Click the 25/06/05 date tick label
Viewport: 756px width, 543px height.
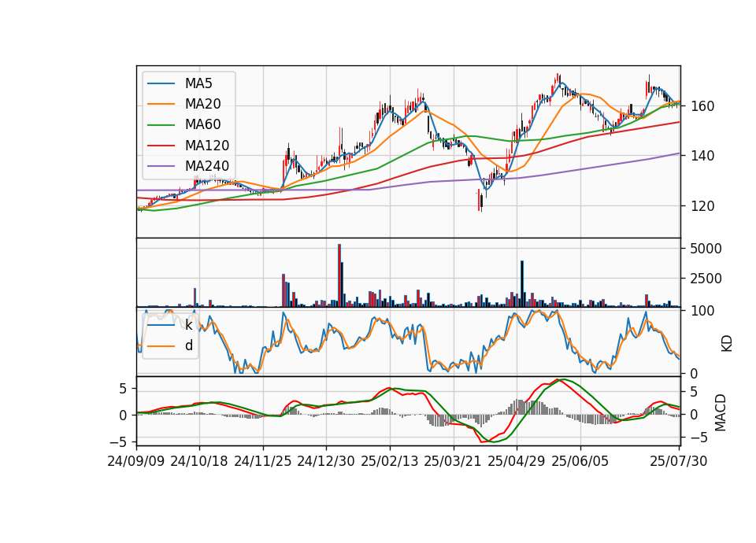tap(580, 461)
